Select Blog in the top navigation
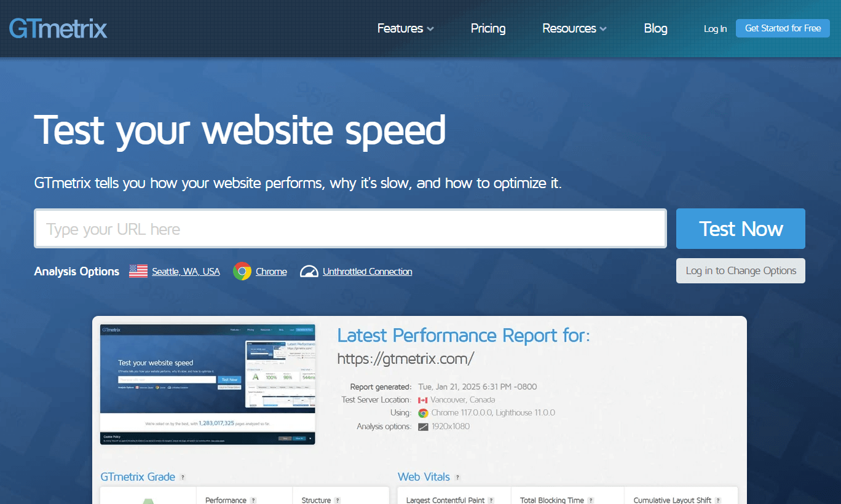 pos(655,28)
